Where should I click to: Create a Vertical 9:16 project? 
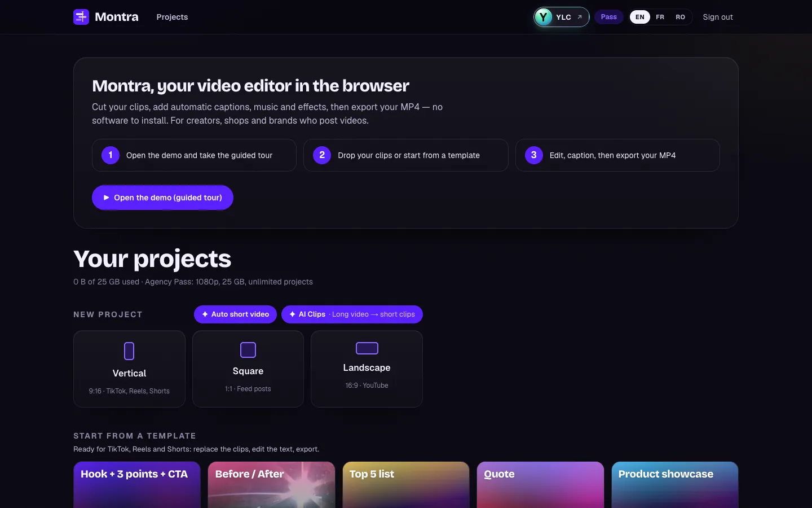point(129,369)
